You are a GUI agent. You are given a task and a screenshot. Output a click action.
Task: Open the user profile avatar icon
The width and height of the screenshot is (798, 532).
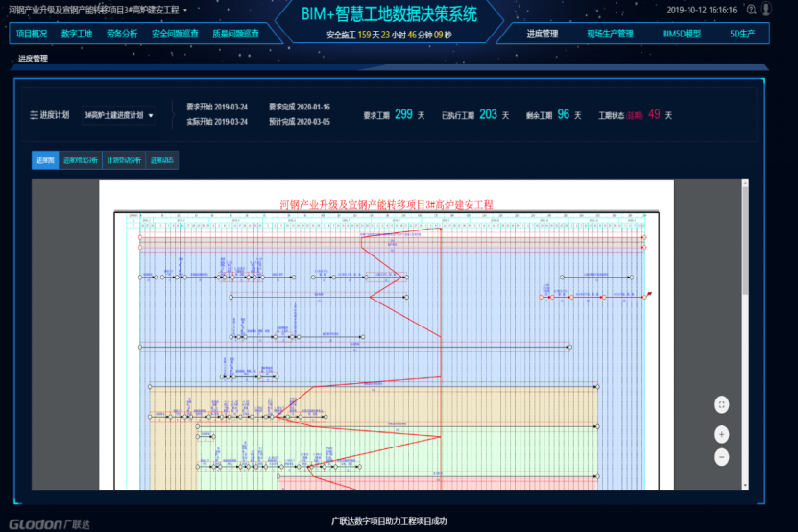767,10
